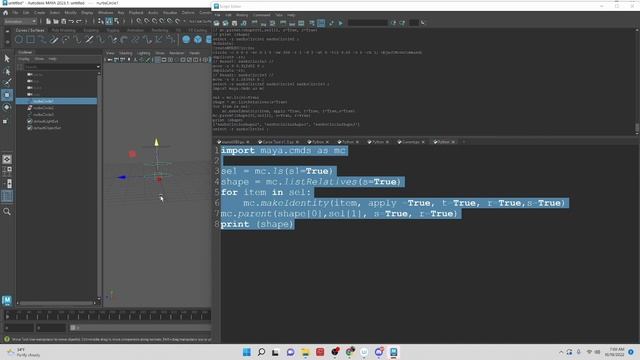The height and width of the screenshot is (360, 640).
Task: Open History menu in Script Editor
Action: tap(242, 15)
